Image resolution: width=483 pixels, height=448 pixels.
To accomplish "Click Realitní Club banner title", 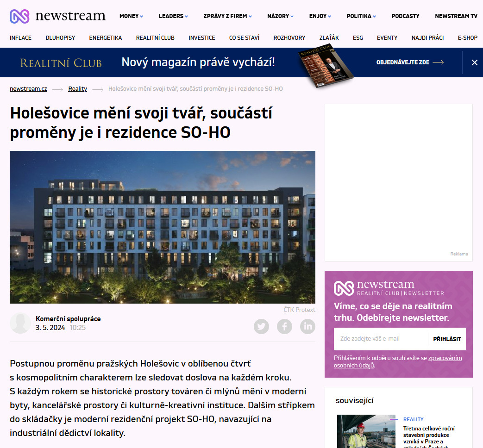I will click(x=61, y=63).
